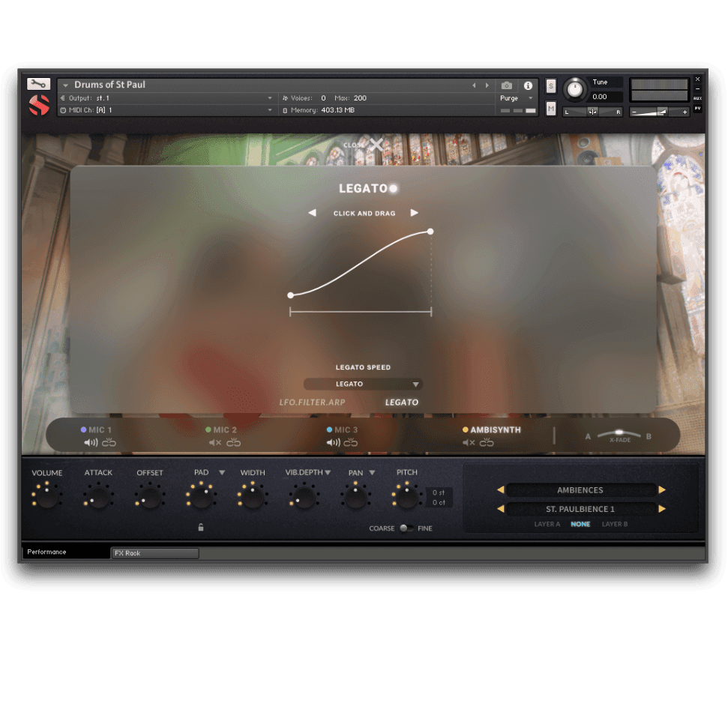The height and width of the screenshot is (727, 728).
Task: Take a snapshot with the camera icon
Action: click(x=507, y=85)
